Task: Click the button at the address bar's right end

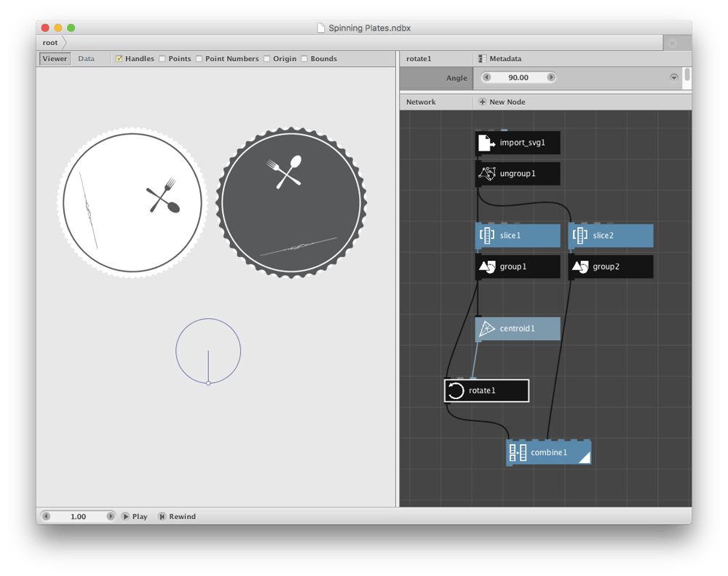Action: (x=672, y=43)
